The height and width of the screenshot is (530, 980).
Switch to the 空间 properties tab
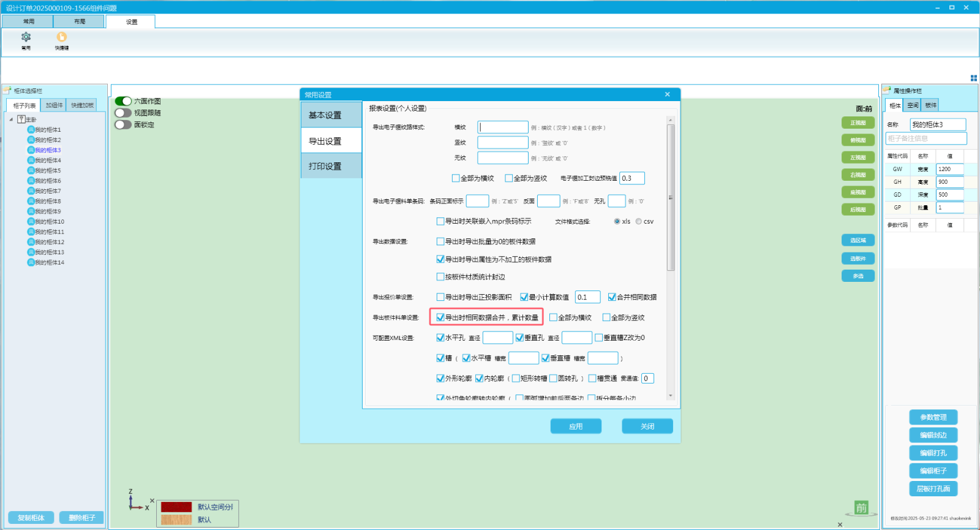coord(913,105)
